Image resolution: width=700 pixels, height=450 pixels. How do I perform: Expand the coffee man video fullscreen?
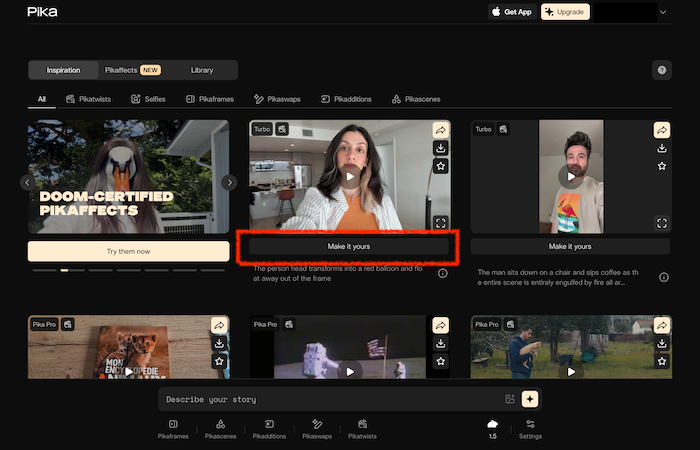[x=661, y=223]
